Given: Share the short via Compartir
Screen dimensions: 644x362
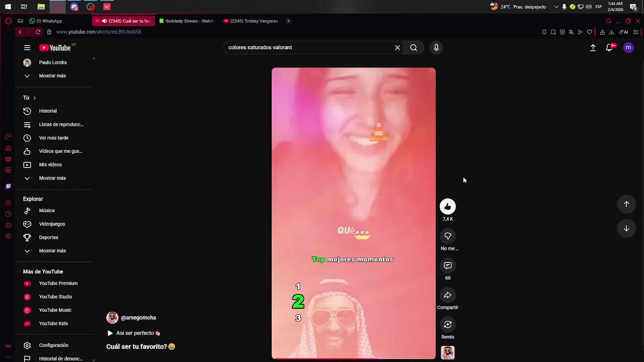Looking at the screenshot, I should coord(448,295).
